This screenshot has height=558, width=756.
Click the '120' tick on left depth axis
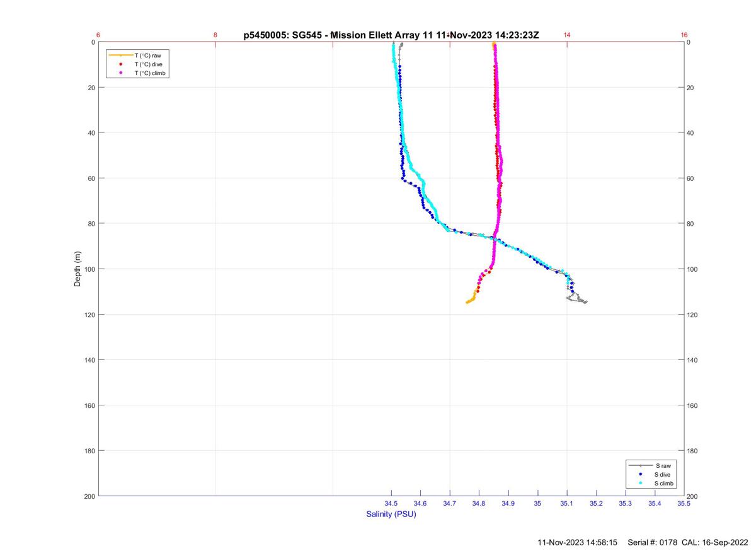pyautogui.click(x=89, y=315)
